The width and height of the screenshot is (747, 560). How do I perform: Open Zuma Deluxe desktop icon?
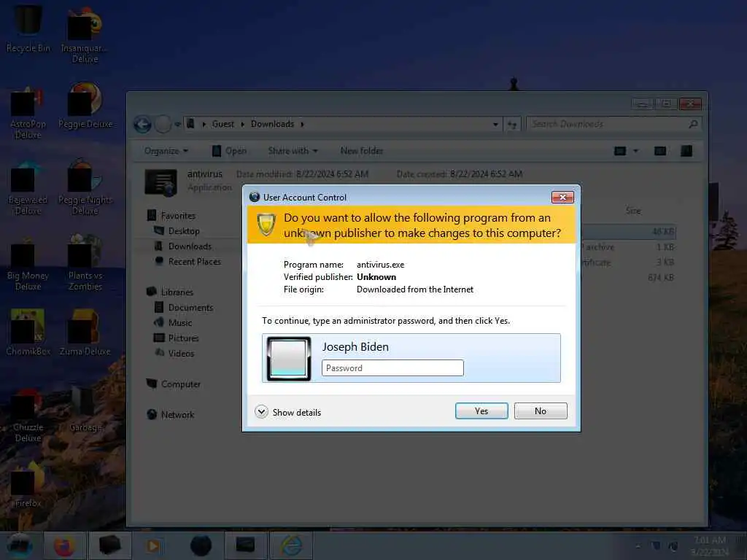(x=85, y=332)
